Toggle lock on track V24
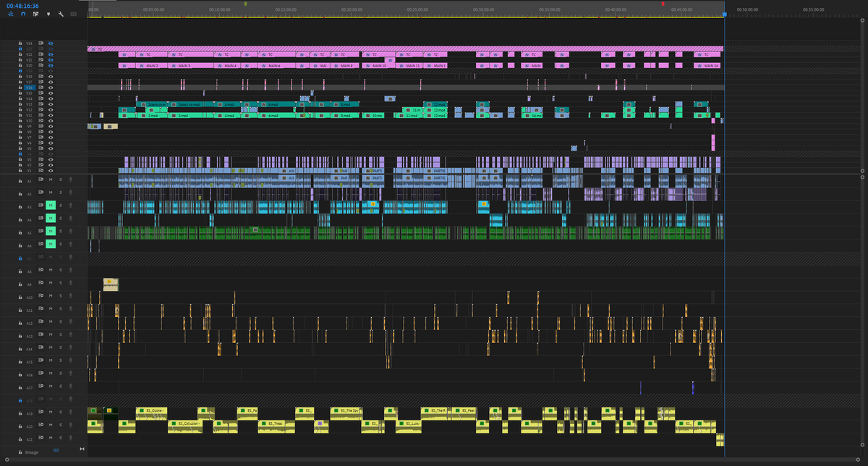The width and height of the screenshot is (868, 466). 20,43
